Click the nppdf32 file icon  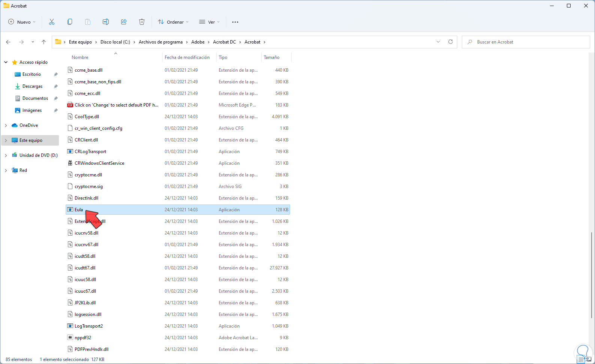70,338
